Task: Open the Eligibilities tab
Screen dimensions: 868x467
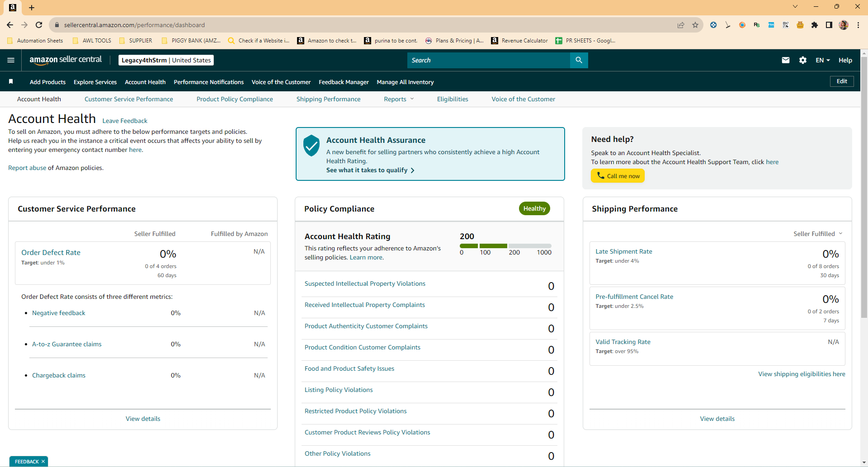Action: tap(453, 99)
